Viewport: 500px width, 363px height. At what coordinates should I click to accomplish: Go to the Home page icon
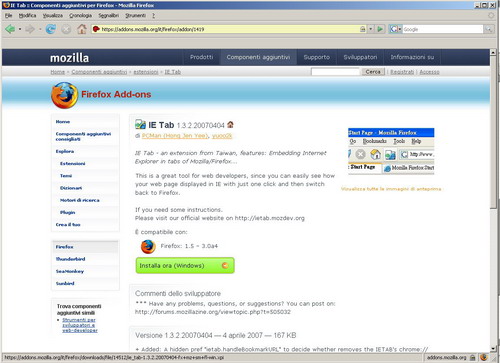[x=82, y=29]
